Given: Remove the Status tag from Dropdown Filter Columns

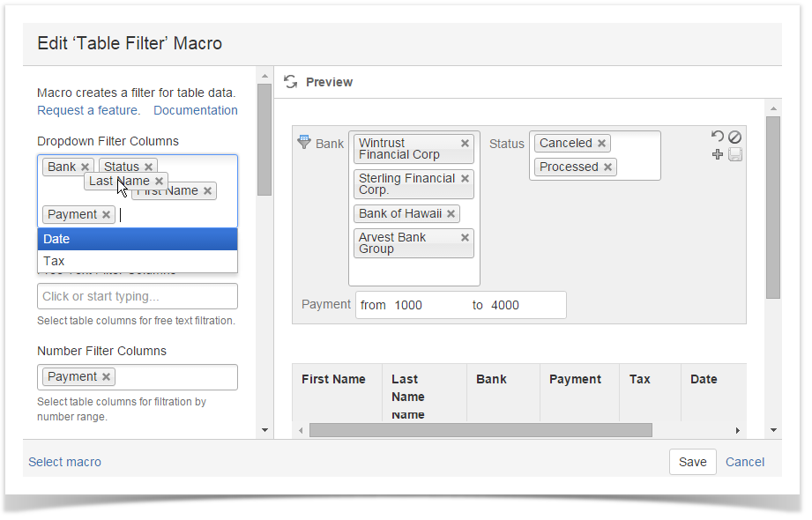Looking at the screenshot, I should [x=150, y=167].
